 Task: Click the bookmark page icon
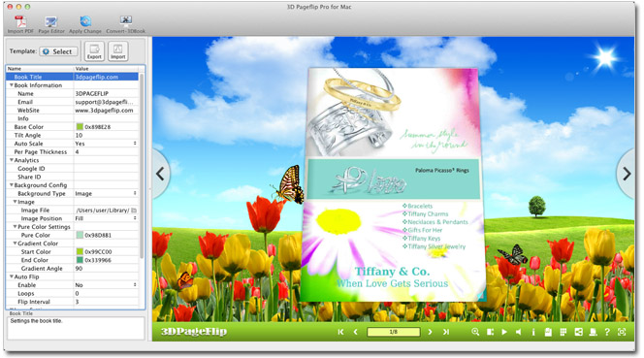548,332
